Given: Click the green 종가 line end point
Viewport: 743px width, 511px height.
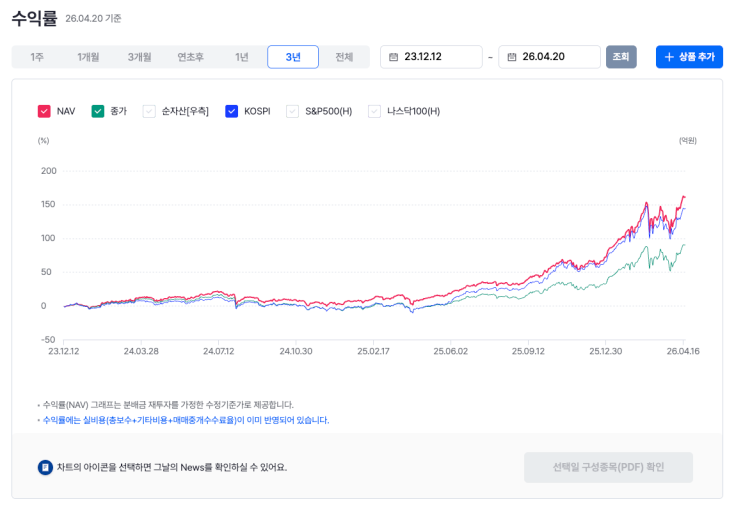Looking at the screenshot, I should [x=684, y=245].
